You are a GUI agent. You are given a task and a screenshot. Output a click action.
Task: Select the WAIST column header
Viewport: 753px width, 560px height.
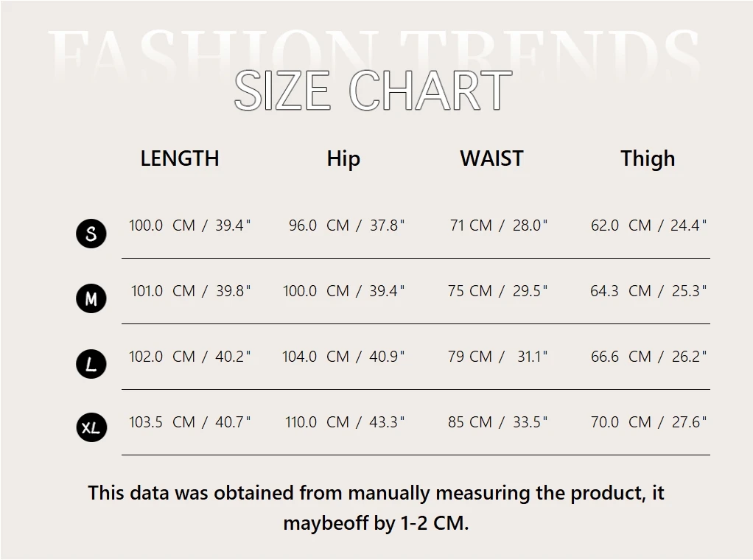[x=491, y=158]
